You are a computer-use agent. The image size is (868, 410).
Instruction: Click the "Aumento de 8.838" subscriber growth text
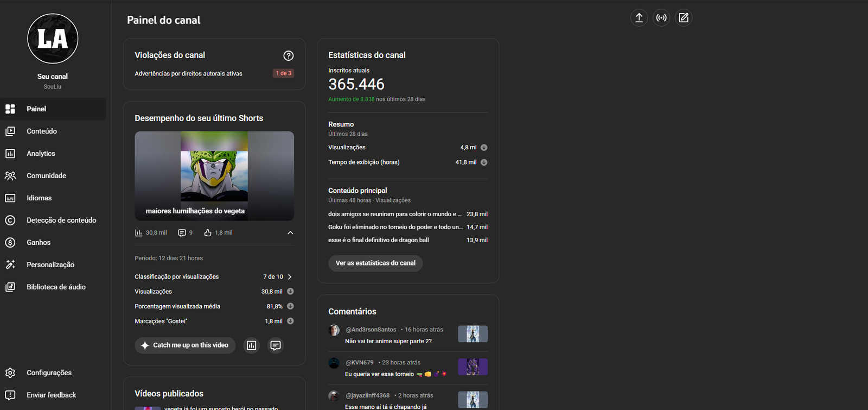click(x=352, y=99)
